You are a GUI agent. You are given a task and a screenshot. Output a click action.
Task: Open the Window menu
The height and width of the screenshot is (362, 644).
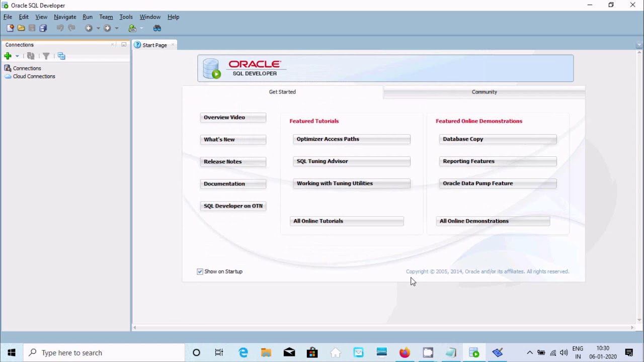(150, 17)
